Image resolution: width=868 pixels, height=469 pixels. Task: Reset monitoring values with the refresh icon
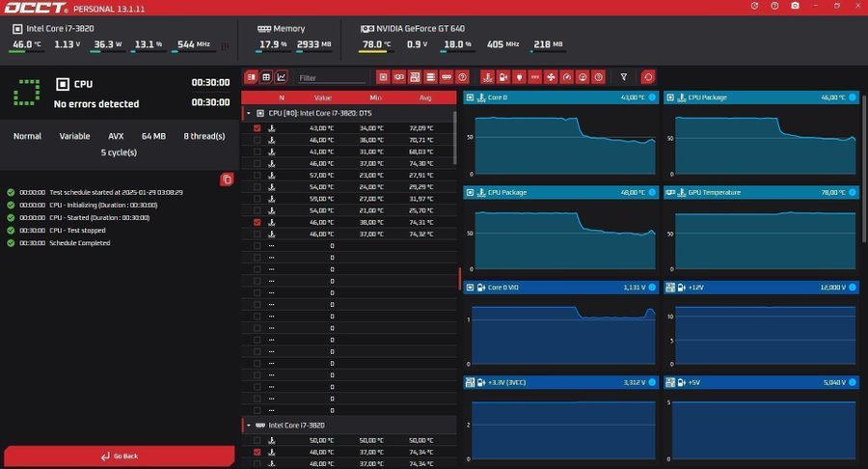(648, 77)
